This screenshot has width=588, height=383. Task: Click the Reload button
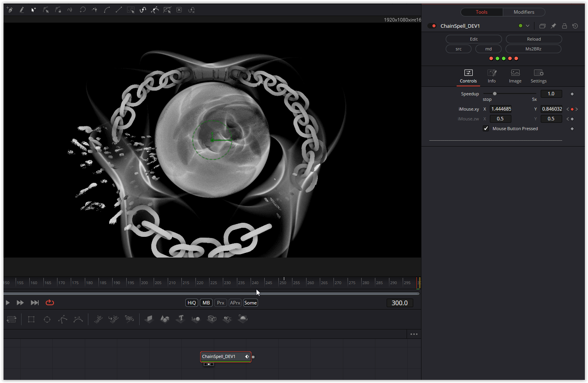[x=534, y=39]
